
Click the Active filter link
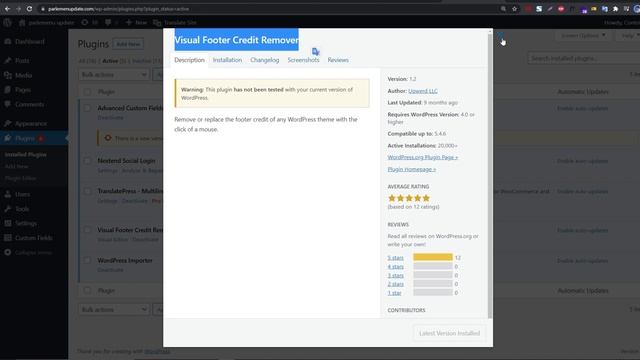109,61
